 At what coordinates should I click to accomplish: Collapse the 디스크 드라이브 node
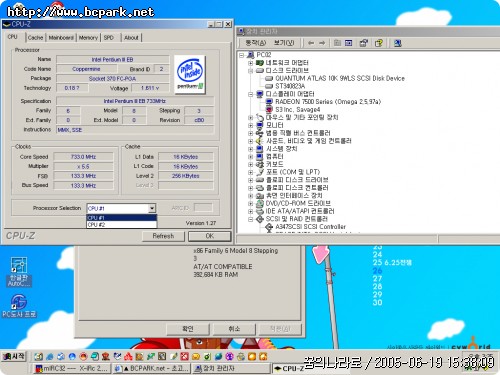[250, 71]
